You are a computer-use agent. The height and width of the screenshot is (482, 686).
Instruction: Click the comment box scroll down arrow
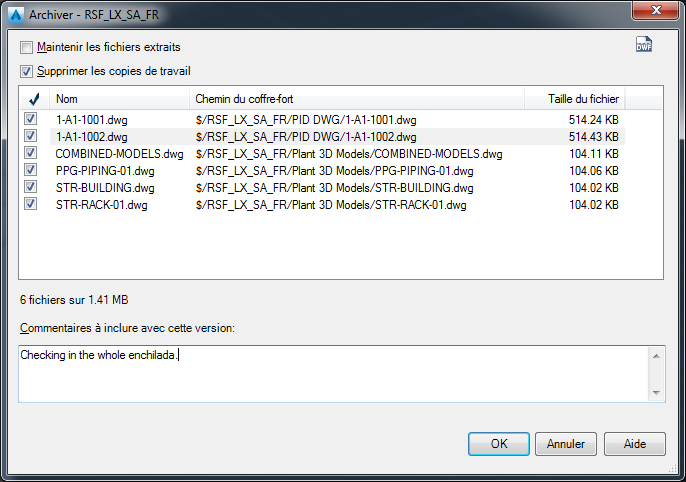click(x=656, y=392)
